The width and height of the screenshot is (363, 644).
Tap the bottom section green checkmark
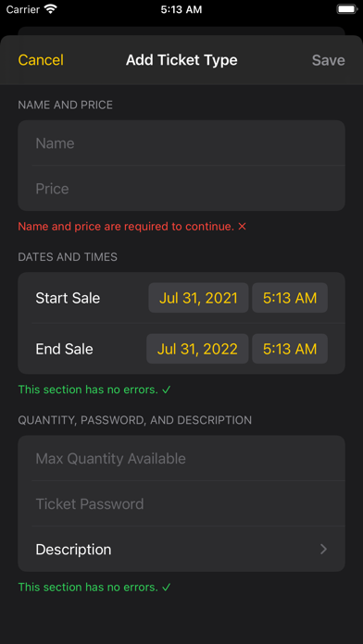(166, 588)
